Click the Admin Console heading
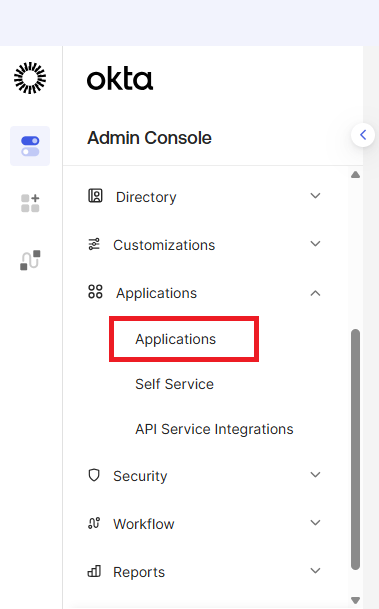This screenshot has width=379, height=609. (150, 138)
